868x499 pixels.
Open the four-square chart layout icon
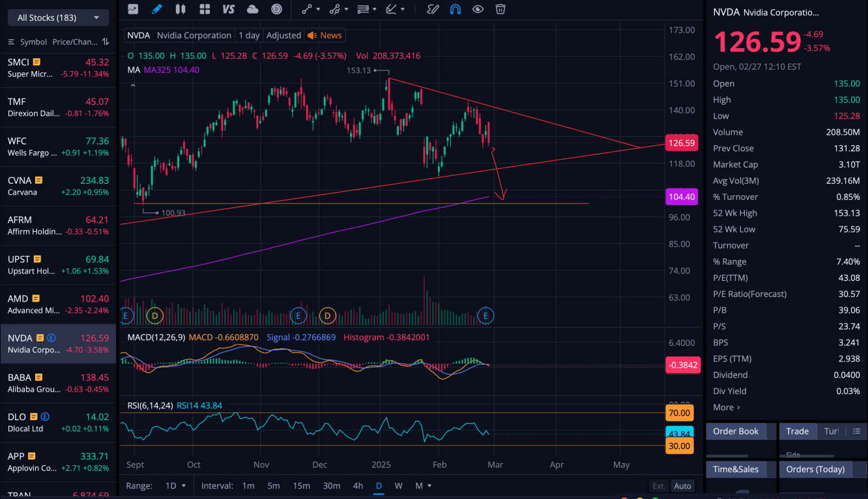[x=205, y=9]
